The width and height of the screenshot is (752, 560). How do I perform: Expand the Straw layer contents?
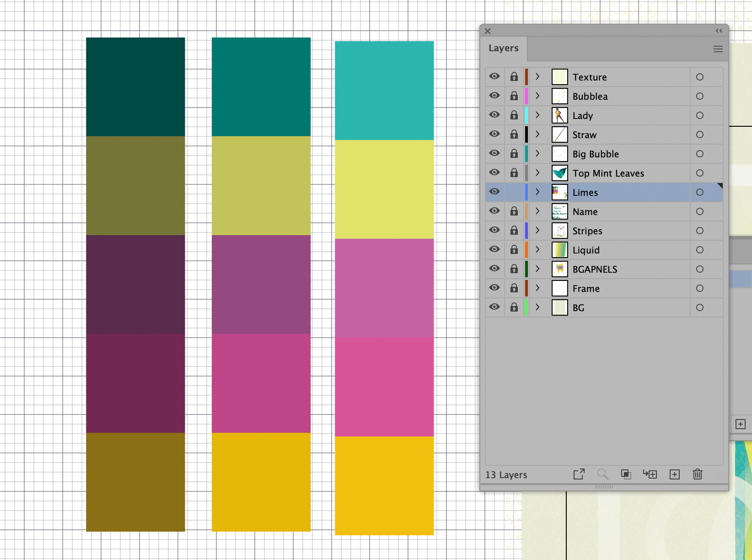click(538, 135)
